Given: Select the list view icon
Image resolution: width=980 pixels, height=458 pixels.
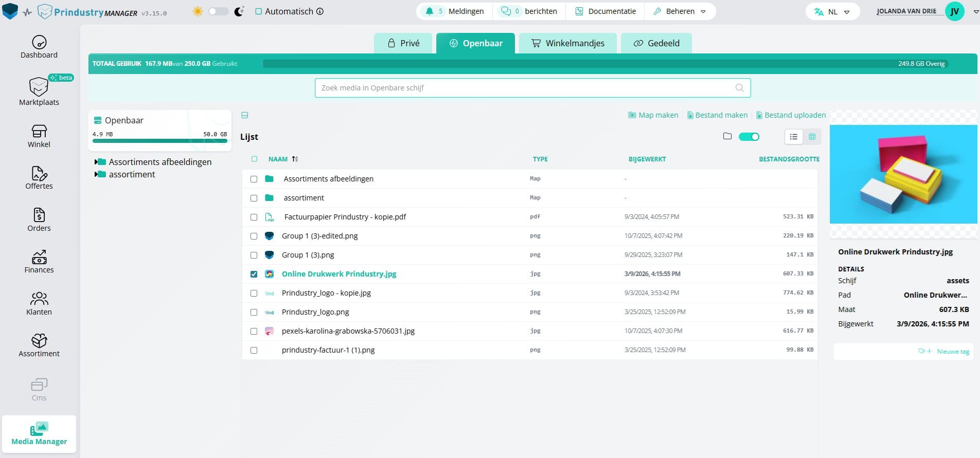Looking at the screenshot, I should 794,137.
